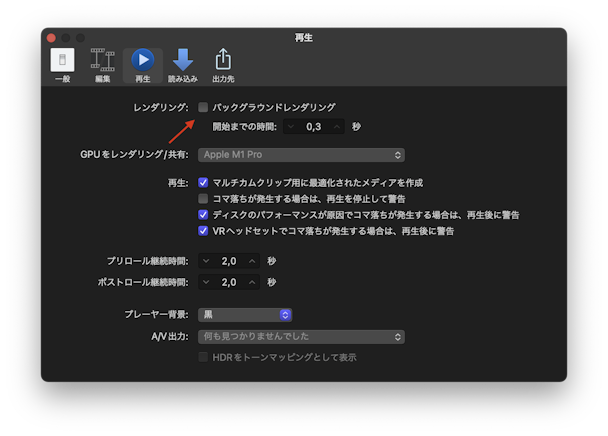The height and width of the screenshot is (436, 608).
Task: Enable the バックグラウンドレンダリング checkbox
Action: [x=203, y=107]
